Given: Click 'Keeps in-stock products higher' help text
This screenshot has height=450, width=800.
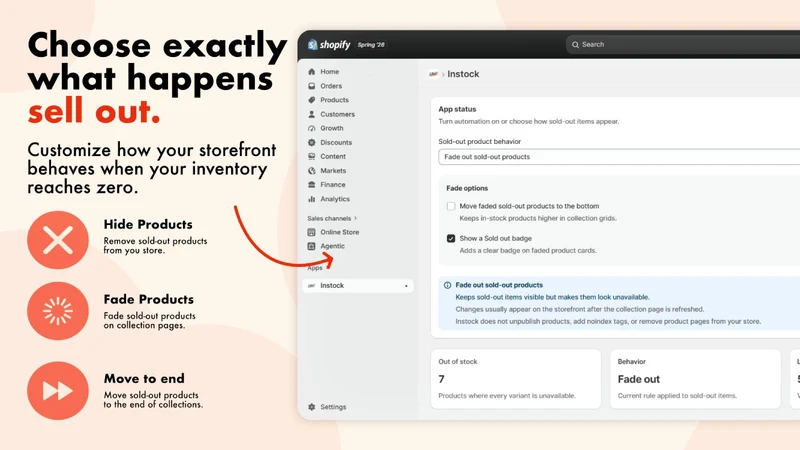Looking at the screenshot, I should [538, 218].
